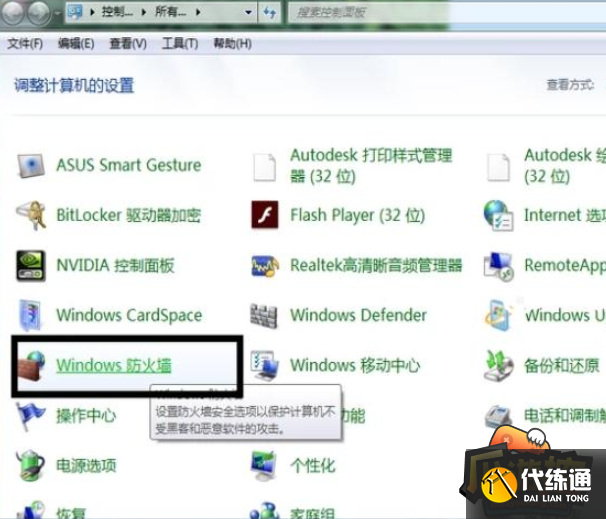
Task: Open the NVIDIA control panel icon
Action: pos(31,265)
